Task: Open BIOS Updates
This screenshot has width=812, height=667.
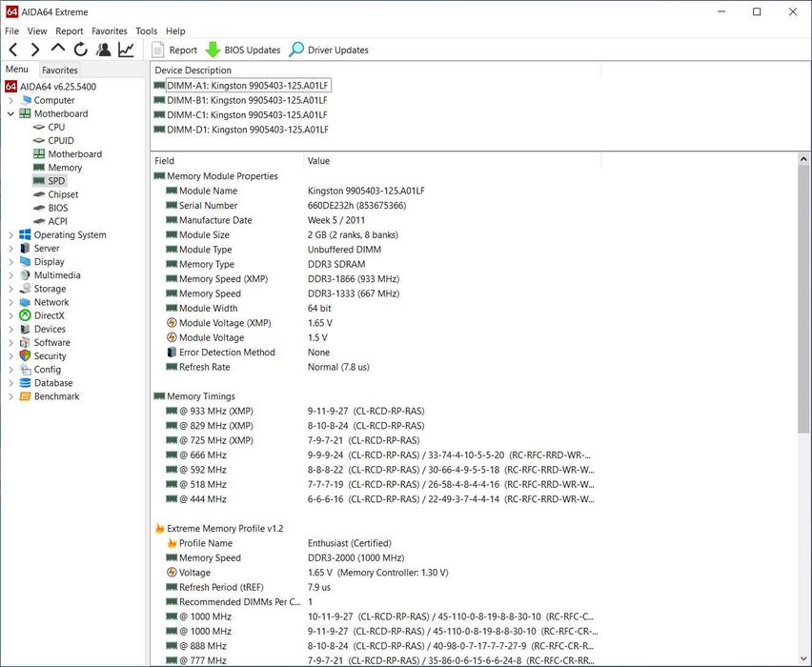Action: click(243, 51)
